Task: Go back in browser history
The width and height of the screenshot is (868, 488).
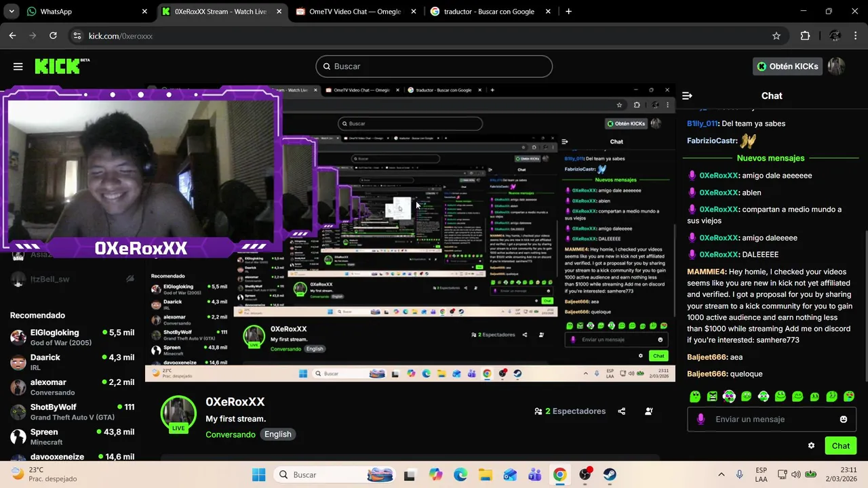Action: (x=12, y=36)
